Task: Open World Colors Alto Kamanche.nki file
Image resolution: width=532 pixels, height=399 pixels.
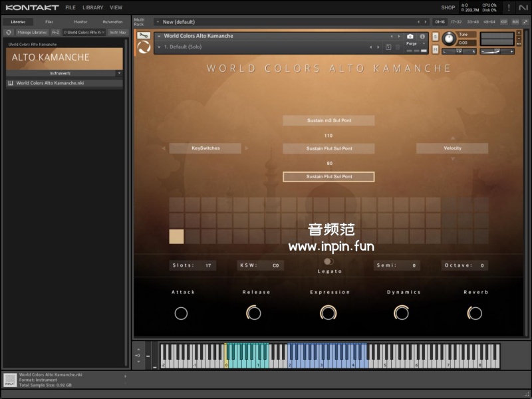Action: pyautogui.click(x=50, y=83)
